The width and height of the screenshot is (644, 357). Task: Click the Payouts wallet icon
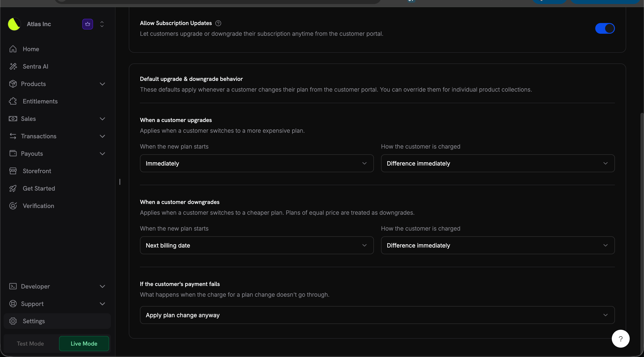point(13,153)
